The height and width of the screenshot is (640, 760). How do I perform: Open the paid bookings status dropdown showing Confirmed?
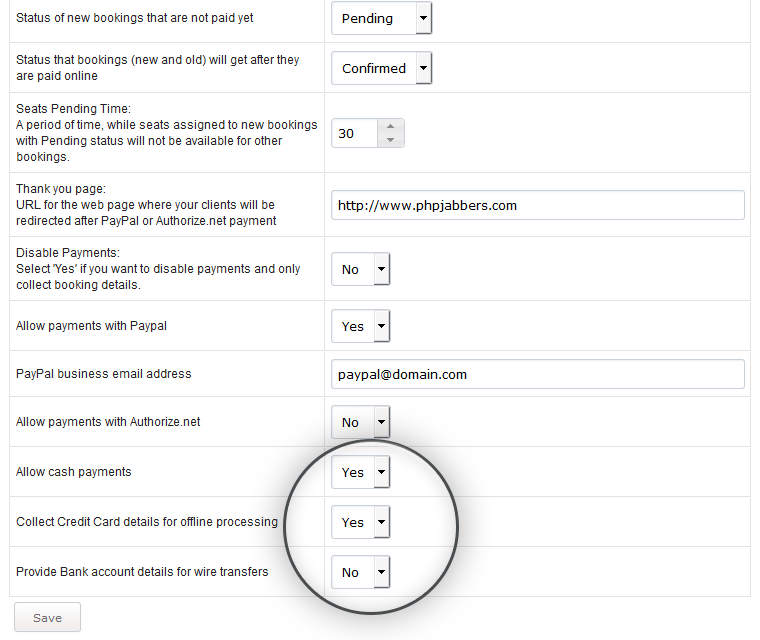[x=381, y=68]
